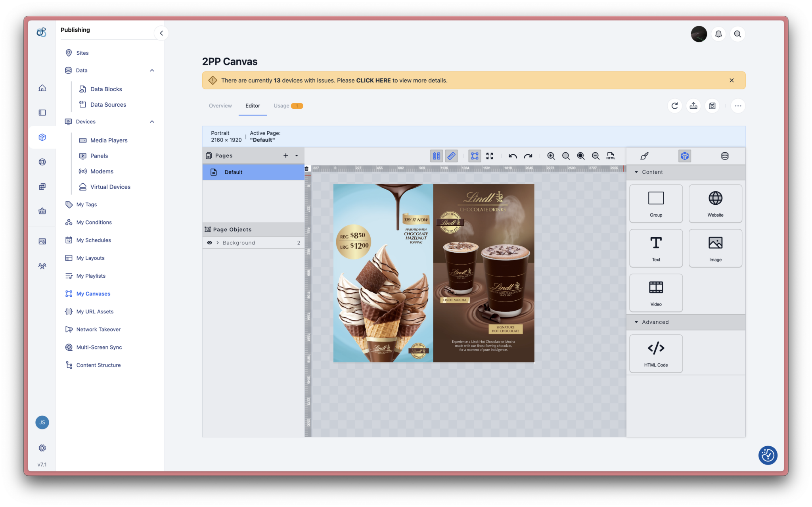This screenshot has height=507, width=812.
Task: Select the Website content tool
Action: pyautogui.click(x=714, y=203)
